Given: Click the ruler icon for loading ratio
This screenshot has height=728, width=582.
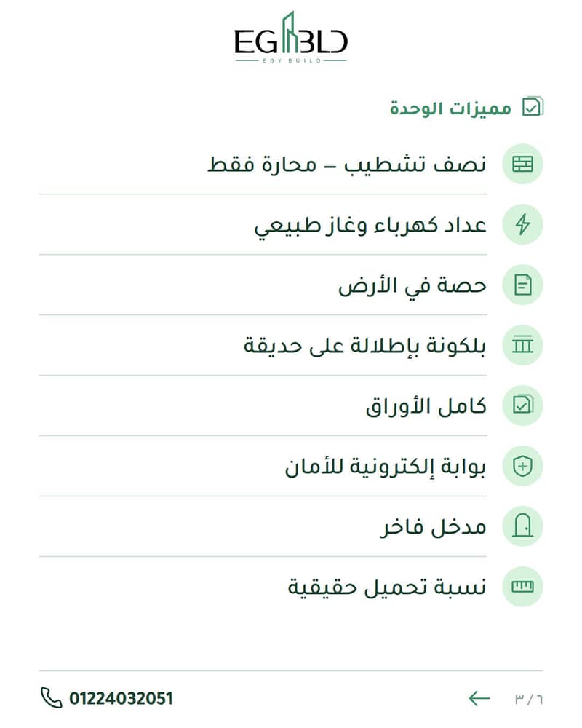Looking at the screenshot, I should (522, 587).
